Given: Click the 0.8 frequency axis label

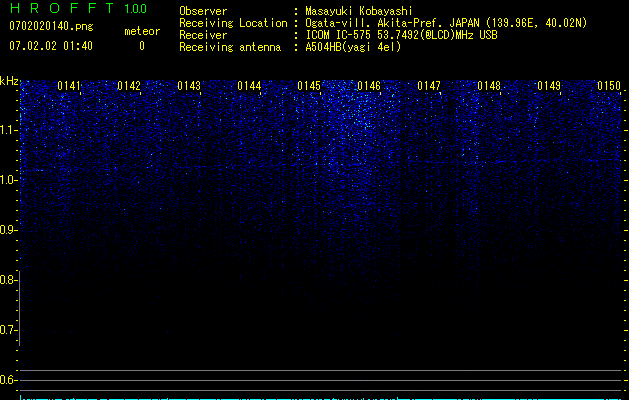Looking at the screenshot, I should coord(8,280).
